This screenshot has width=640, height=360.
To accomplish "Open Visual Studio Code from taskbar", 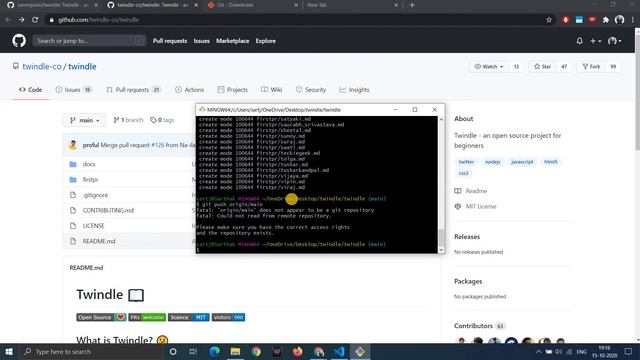I will pos(339,351).
